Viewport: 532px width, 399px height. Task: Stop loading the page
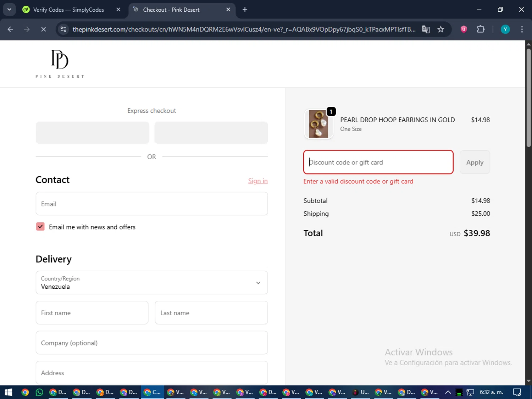click(43, 29)
